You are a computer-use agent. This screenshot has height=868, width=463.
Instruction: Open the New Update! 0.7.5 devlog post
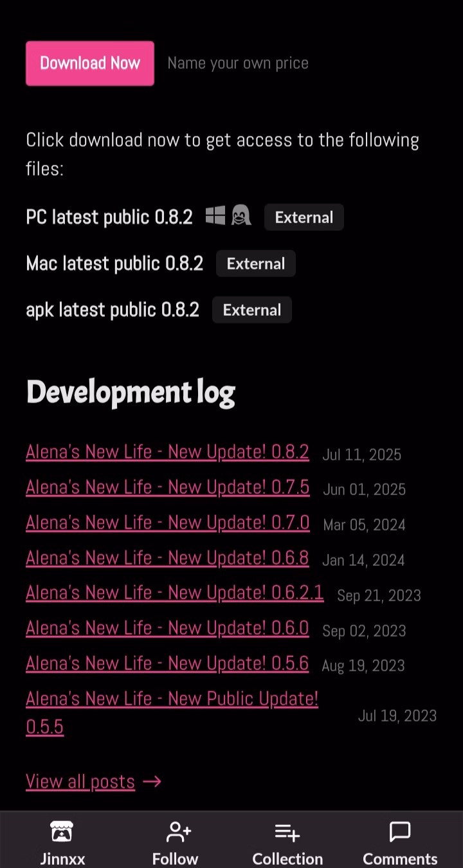click(x=167, y=487)
